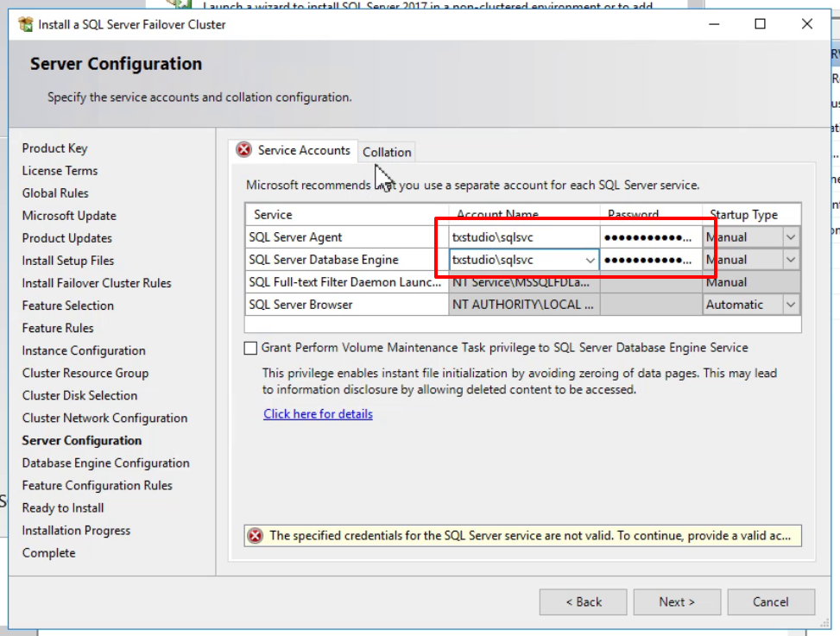Screen dimensions: 840x636
Task: Enable Grant Perform Volume Maintenance Task checkbox
Action: tap(250, 348)
